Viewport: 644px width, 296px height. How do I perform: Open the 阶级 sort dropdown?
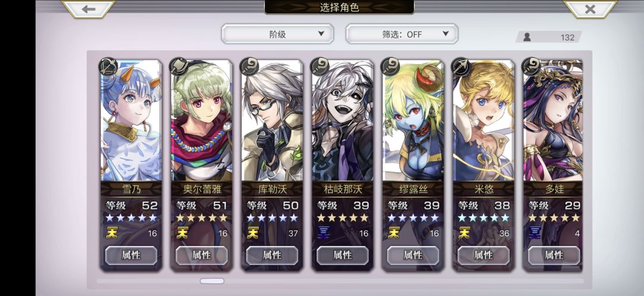click(277, 34)
